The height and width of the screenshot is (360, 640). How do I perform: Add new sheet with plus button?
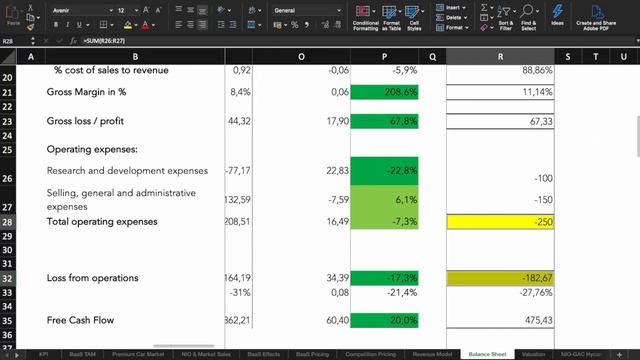[x=619, y=355]
